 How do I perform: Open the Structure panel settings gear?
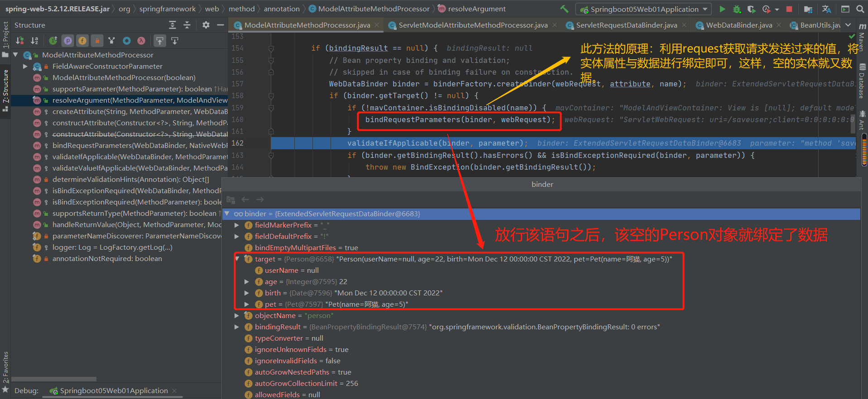(206, 25)
